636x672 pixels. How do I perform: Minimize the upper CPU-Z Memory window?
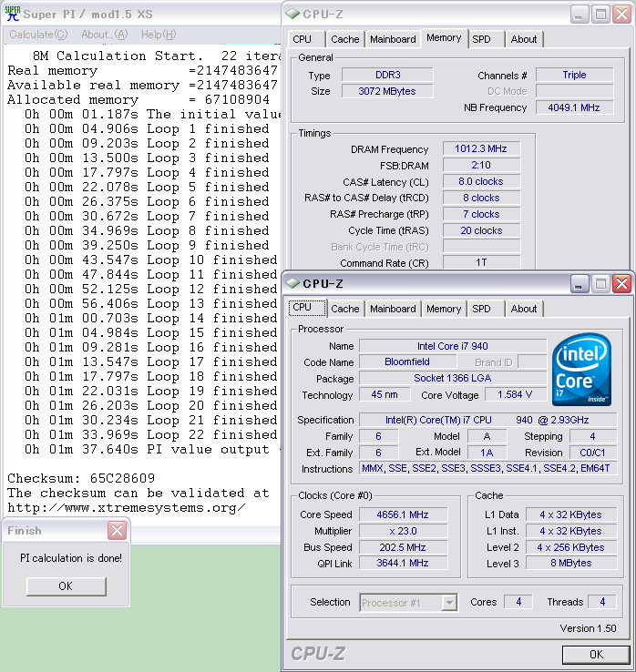(x=579, y=15)
